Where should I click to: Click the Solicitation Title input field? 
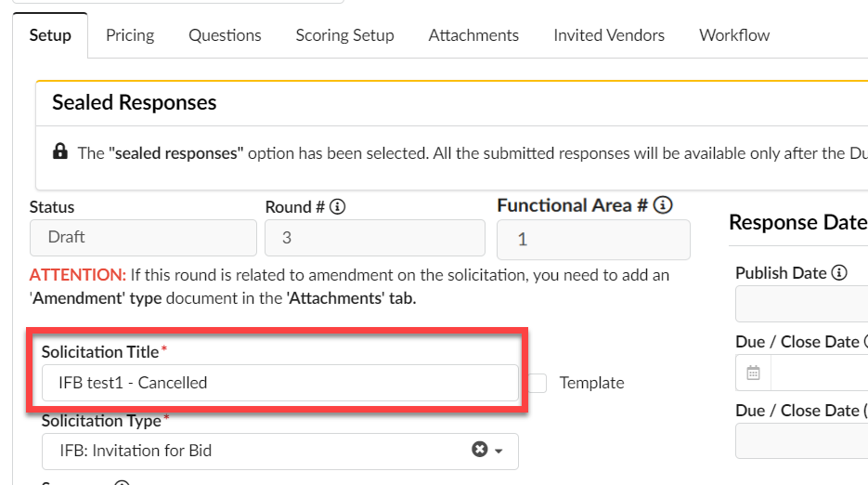pyautogui.click(x=280, y=383)
